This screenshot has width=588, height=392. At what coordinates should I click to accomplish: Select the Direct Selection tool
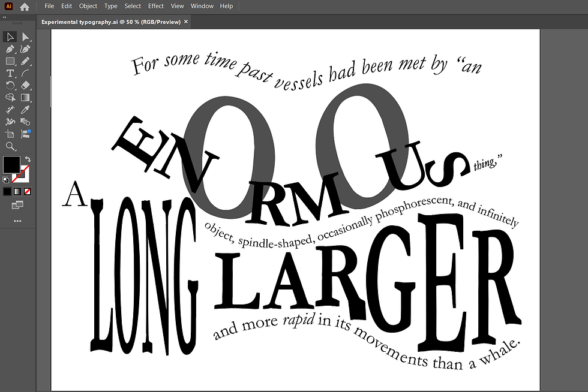25,37
